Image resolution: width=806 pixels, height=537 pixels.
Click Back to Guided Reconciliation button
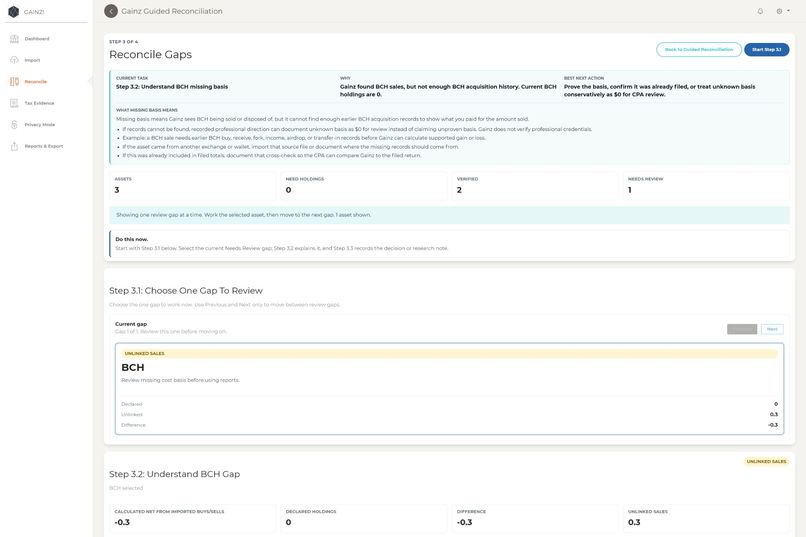(699, 49)
